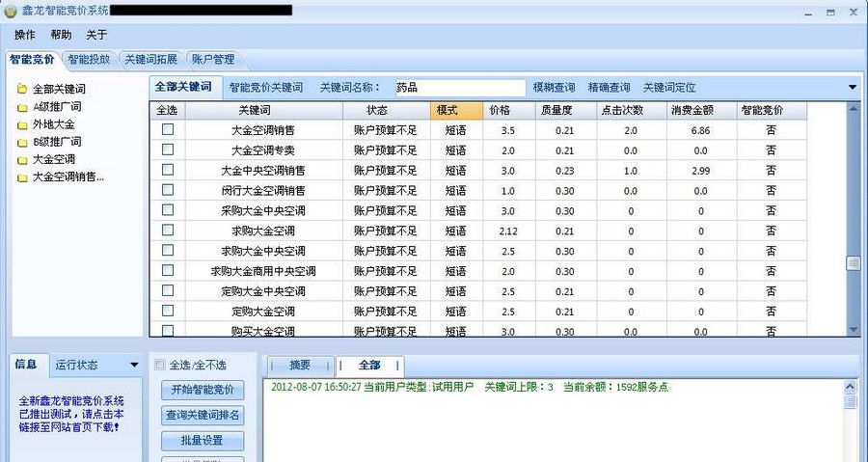This screenshot has width=868, height=462.
Task: Sort by the 状态 column header
Action: [x=387, y=111]
